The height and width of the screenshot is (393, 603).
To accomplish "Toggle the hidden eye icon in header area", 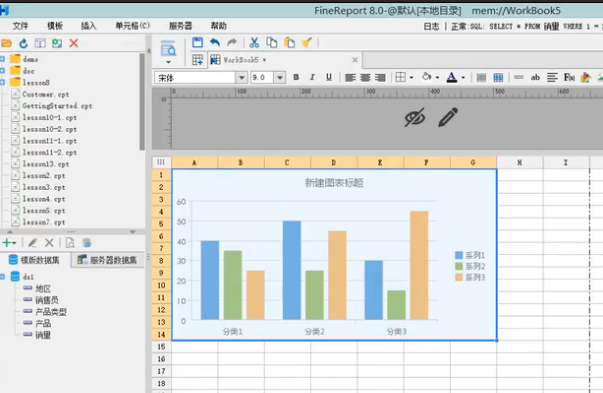I will 415,117.
